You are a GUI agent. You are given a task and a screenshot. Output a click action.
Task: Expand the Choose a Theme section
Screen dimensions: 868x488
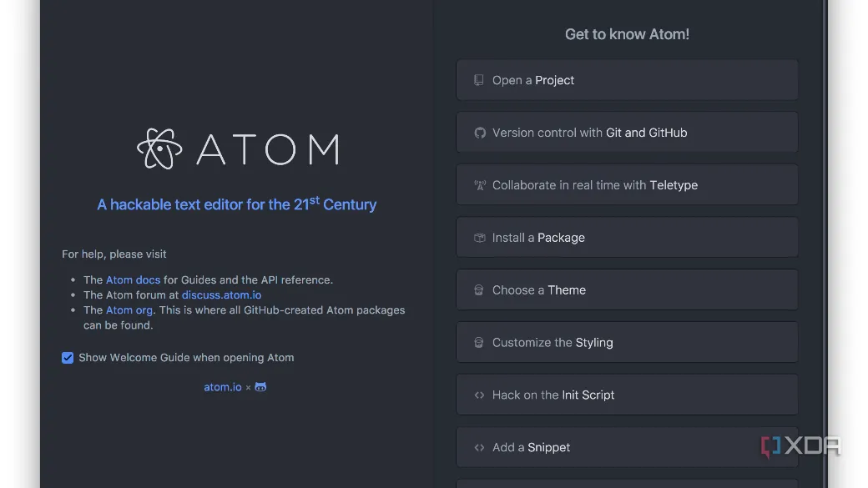[x=627, y=290]
